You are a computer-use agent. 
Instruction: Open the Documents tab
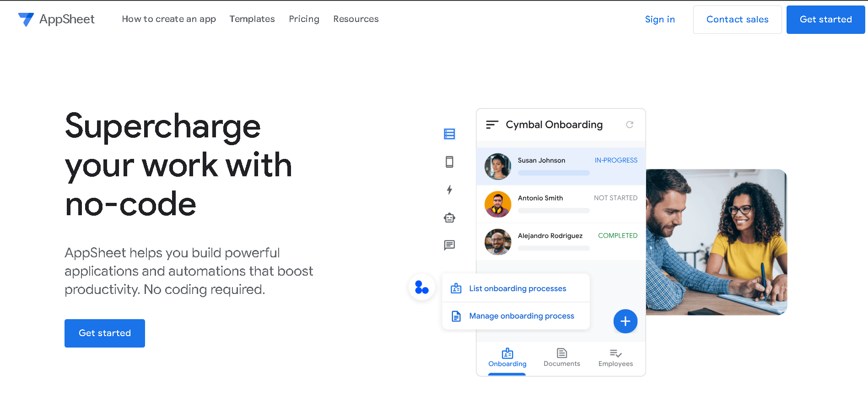click(561, 358)
